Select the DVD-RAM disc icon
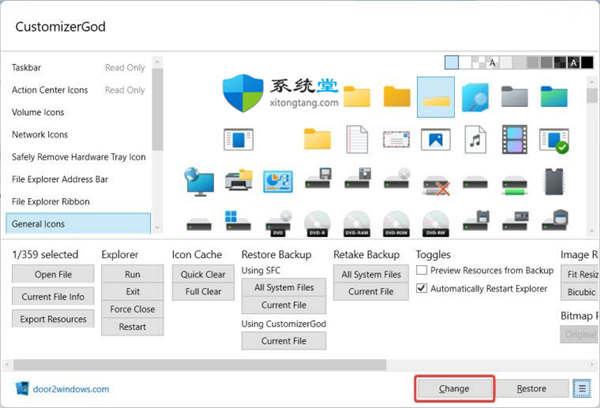 357,224
